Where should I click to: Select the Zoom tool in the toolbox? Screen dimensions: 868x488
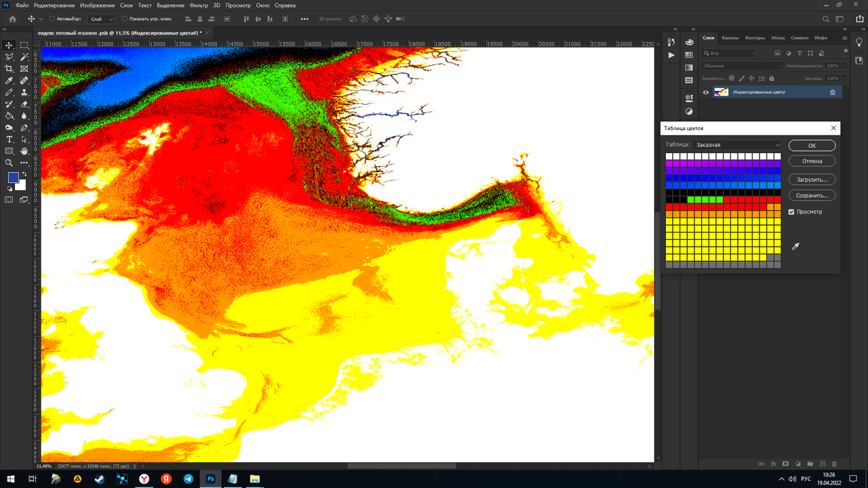[x=9, y=163]
